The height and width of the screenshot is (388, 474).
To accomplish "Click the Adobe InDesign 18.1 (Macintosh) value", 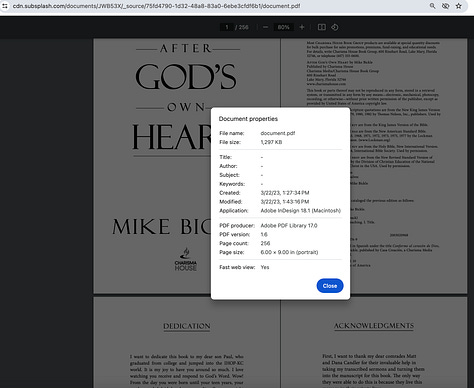I will tap(301, 211).
